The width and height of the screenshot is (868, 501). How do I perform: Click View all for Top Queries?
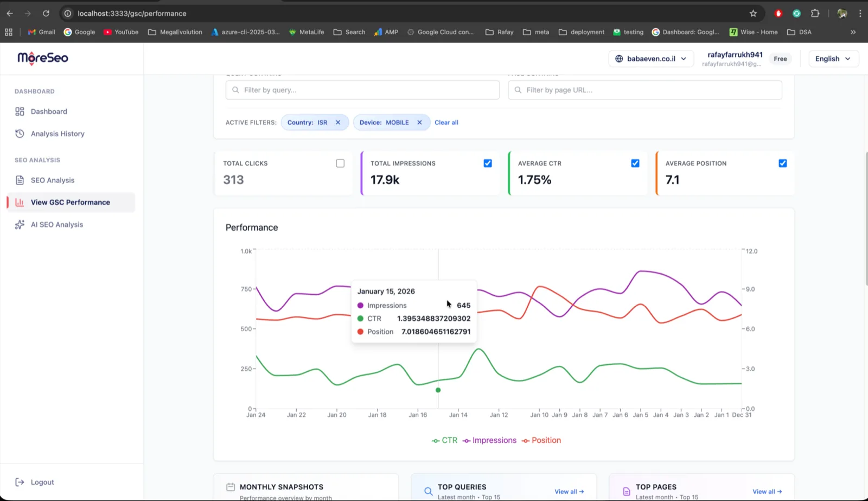coord(569,492)
